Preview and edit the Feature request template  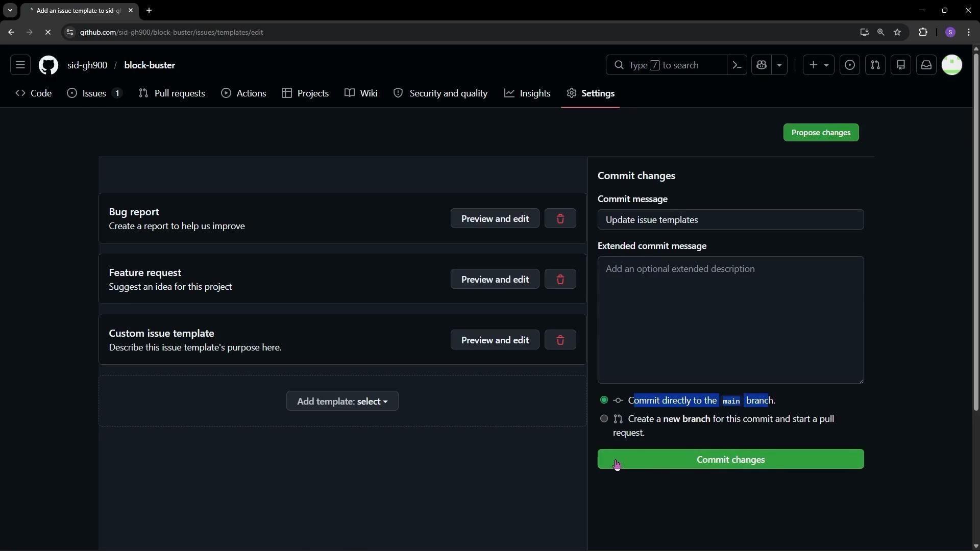coord(495,280)
